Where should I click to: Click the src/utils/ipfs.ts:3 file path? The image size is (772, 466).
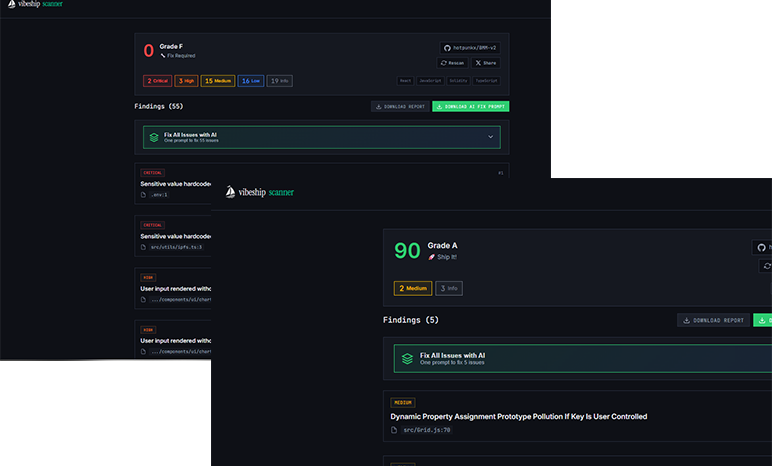[177, 247]
